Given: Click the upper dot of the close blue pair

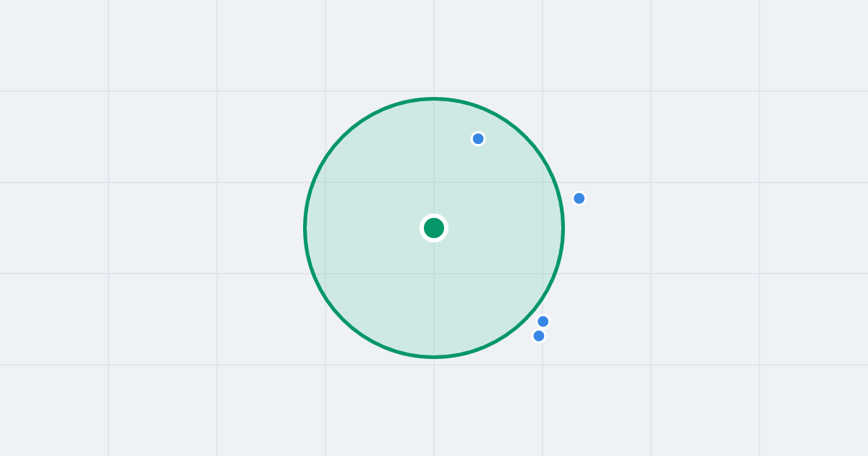Looking at the screenshot, I should (x=543, y=321).
